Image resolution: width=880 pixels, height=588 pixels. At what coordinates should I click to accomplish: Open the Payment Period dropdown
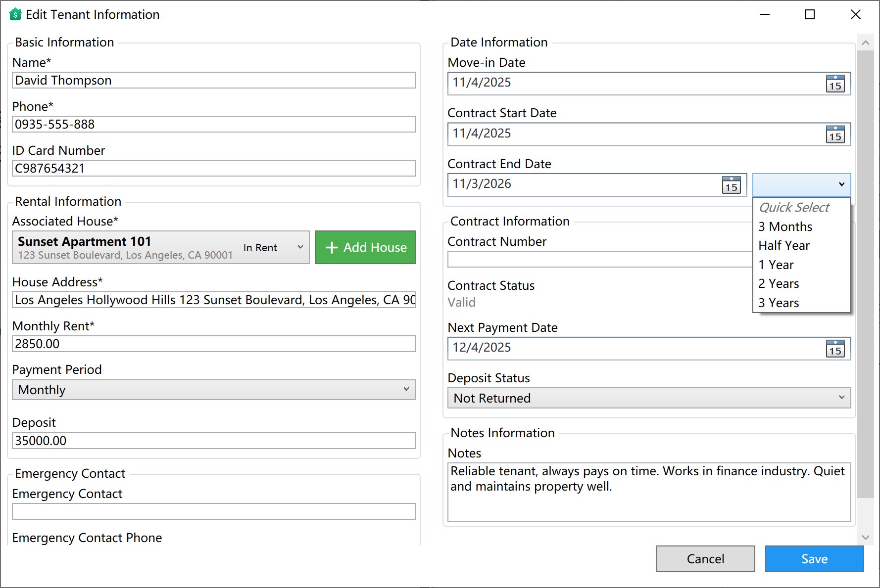pos(213,390)
